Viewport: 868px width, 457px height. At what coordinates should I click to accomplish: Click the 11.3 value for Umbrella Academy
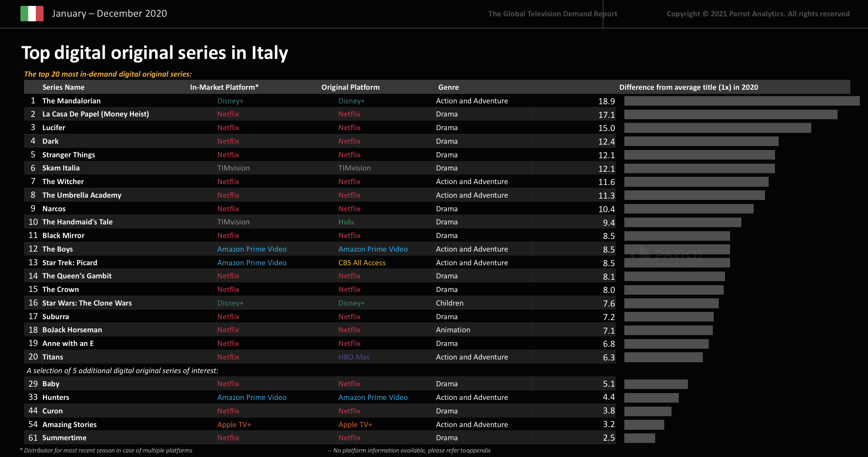pyautogui.click(x=606, y=195)
